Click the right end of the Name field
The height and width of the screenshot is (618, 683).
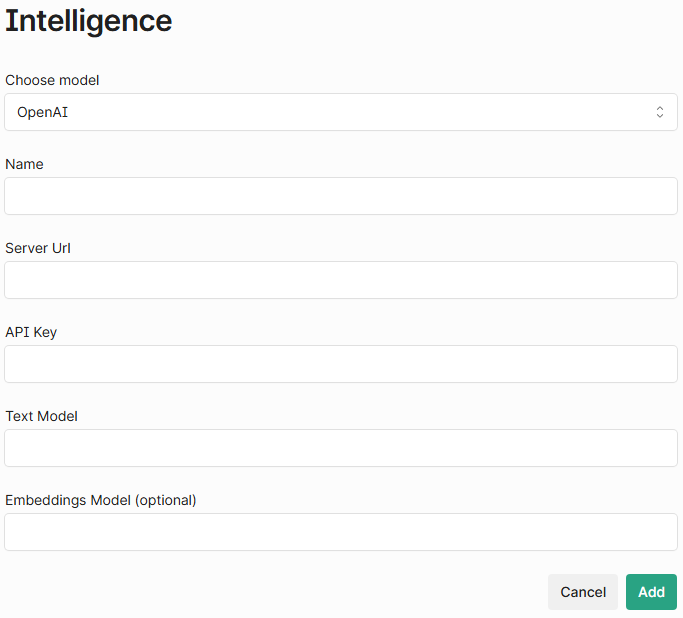coord(660,196)
